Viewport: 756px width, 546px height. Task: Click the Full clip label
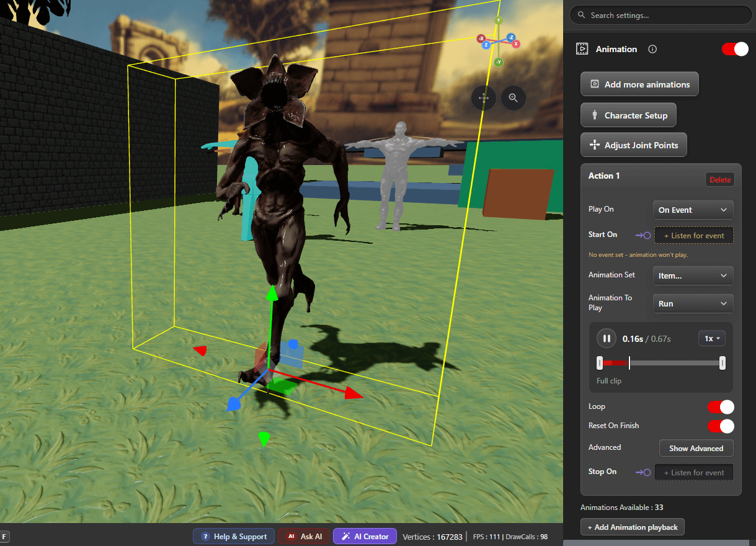609,381
